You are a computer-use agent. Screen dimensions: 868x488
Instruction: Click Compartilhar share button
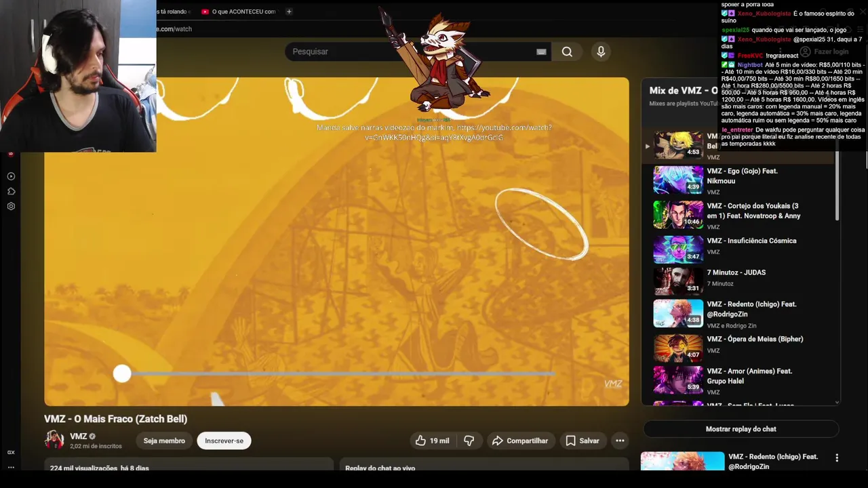click(x=519, y=441)
